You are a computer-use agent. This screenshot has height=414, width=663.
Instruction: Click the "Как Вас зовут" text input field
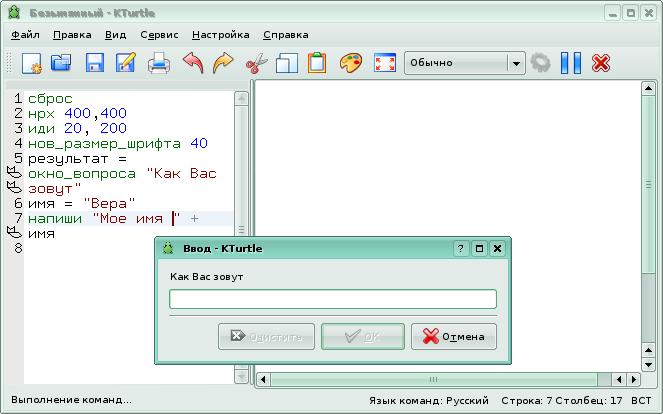coord(333,299)
